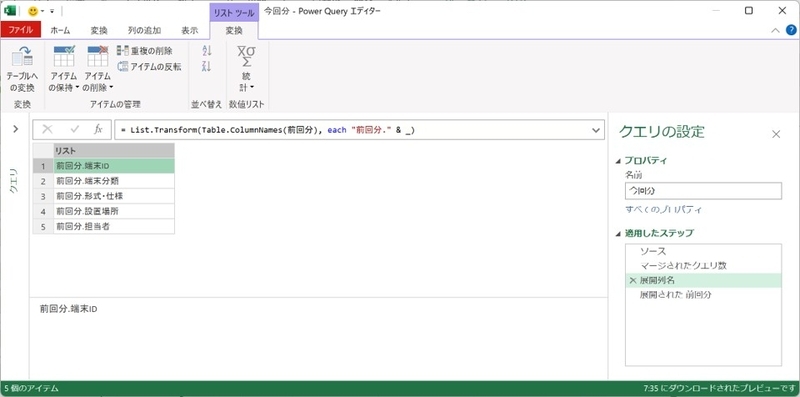Collapse the ribbon with the caret icon
Viewport: 800px width, 397px height.
point(775,31)
